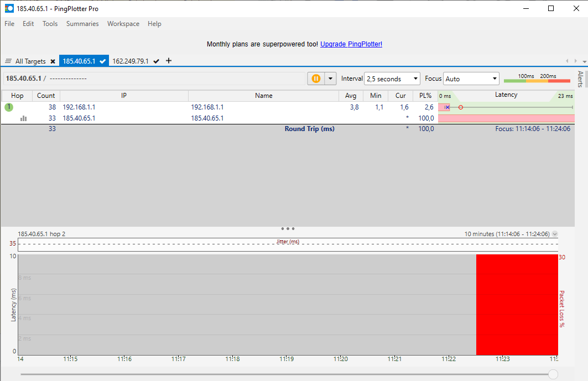
Task: Open the Edit menu
Action: (28, 24)
